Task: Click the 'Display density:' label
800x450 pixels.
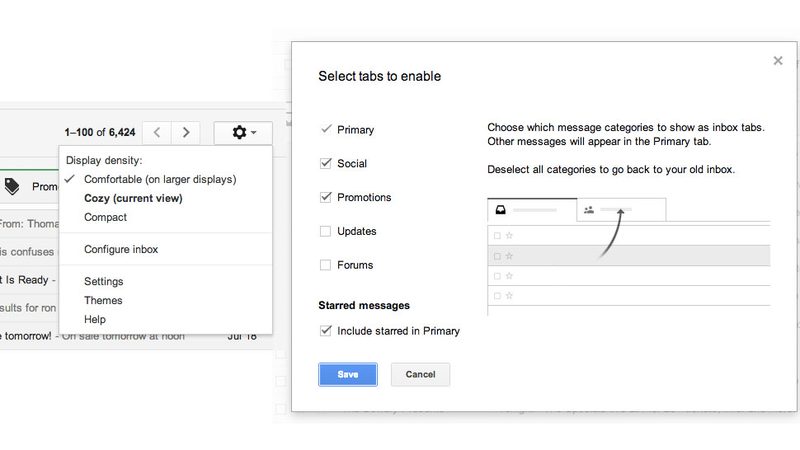Action: coord(104,160)
